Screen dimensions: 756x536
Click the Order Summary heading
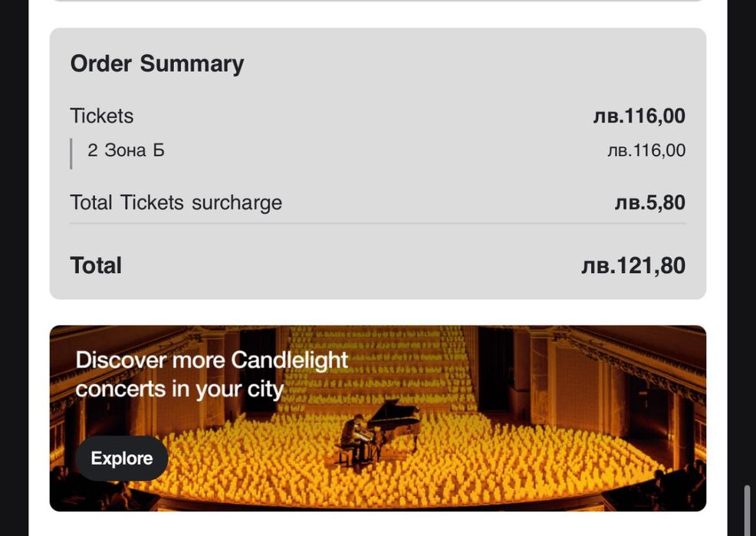click(157, 64)
